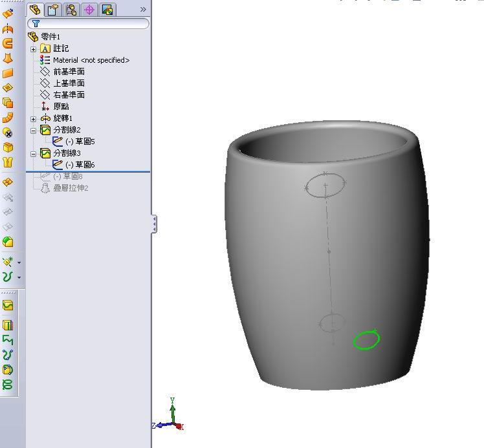The height and width of the screenshot is (448, 484).
Task: Switch to the PropertyManager tab
Action: [x=53, y=10]
